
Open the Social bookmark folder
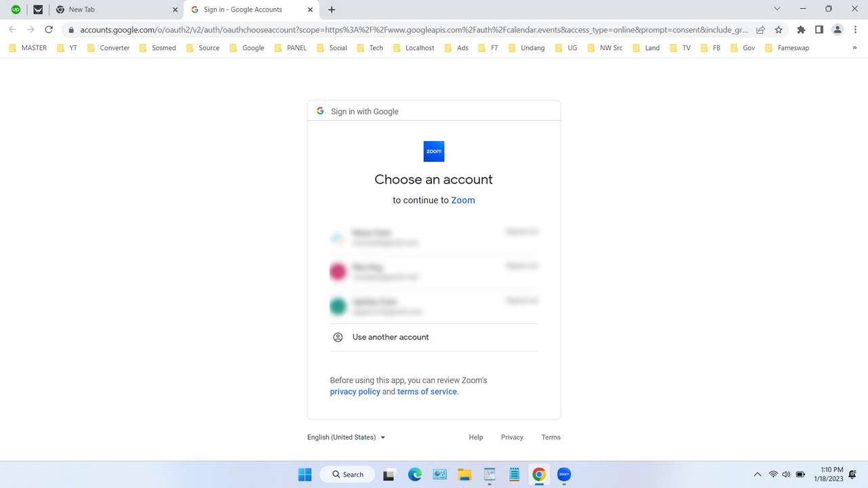[332, 48]
